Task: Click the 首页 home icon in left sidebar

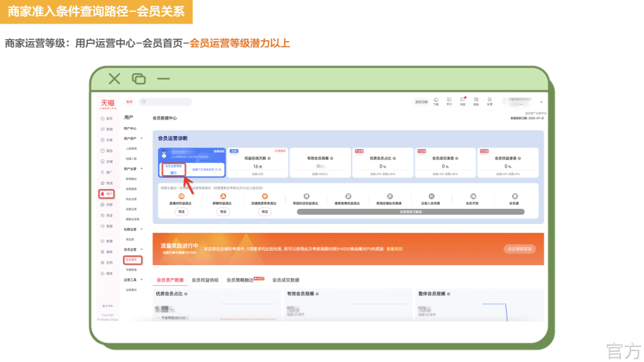Action: click(107, 118)
